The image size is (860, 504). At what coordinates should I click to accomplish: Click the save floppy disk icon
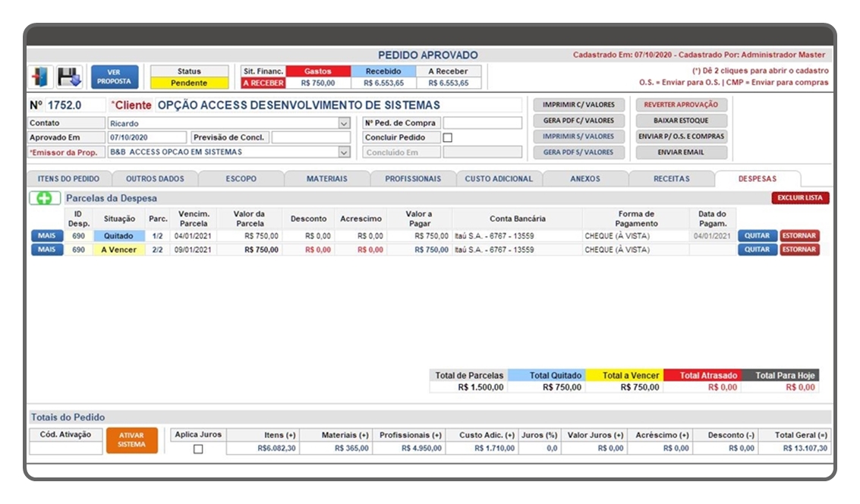point(69,77)
